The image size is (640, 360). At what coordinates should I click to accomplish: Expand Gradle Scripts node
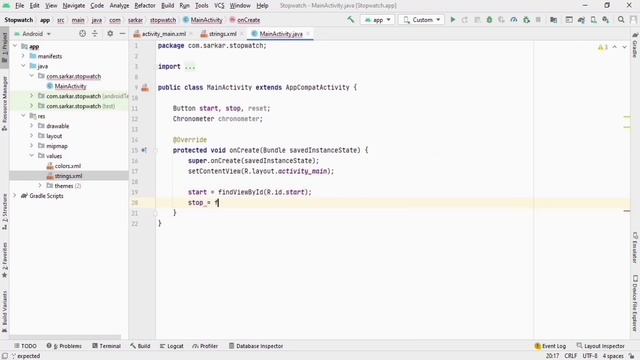point(15,196)
